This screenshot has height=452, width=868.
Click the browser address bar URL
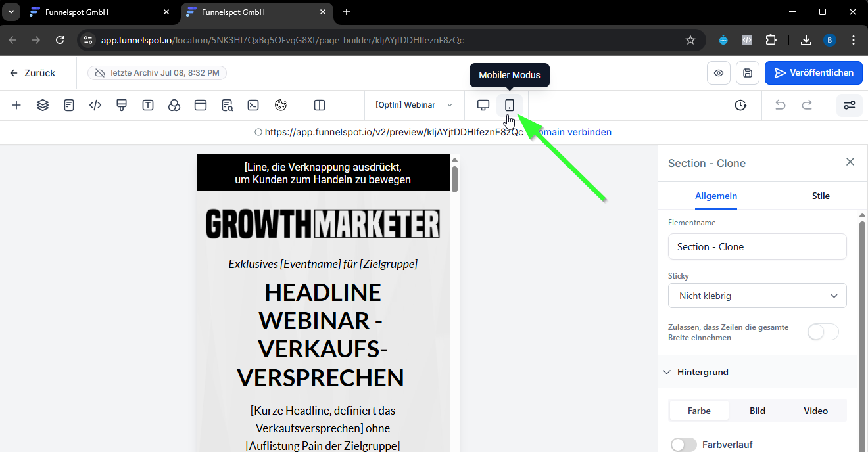click(282, 40)
